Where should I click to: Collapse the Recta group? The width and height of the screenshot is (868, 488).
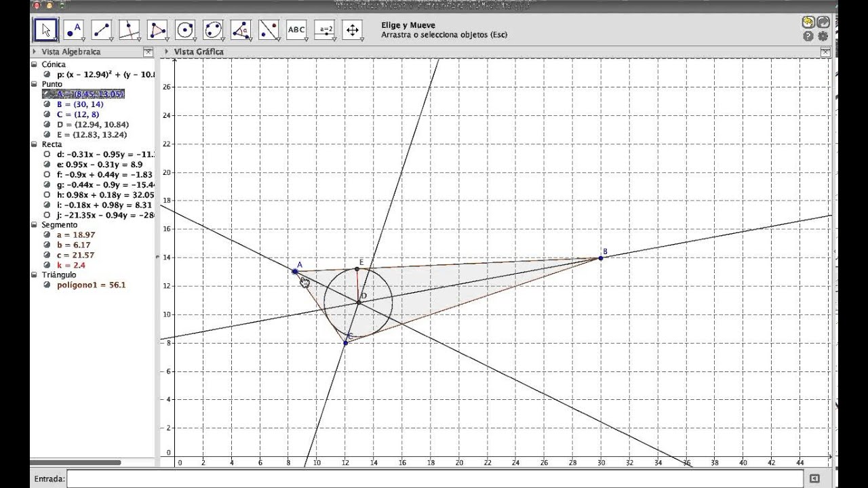click(35, 144)
